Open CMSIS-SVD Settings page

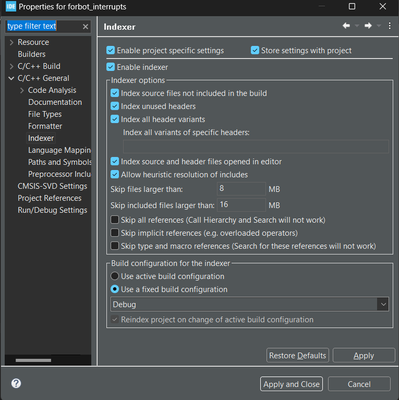52,186
